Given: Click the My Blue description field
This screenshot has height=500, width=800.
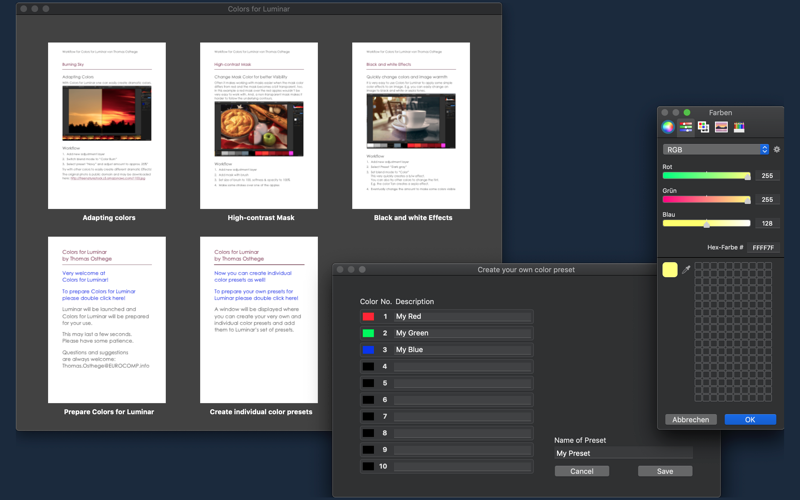Looking at the screenshot, I should click(x=463, y=349).
